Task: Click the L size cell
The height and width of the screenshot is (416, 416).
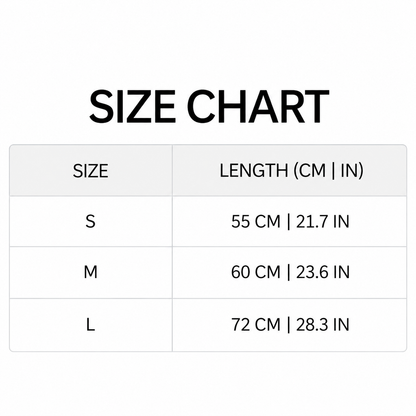Action: click(x=91, y=325)
